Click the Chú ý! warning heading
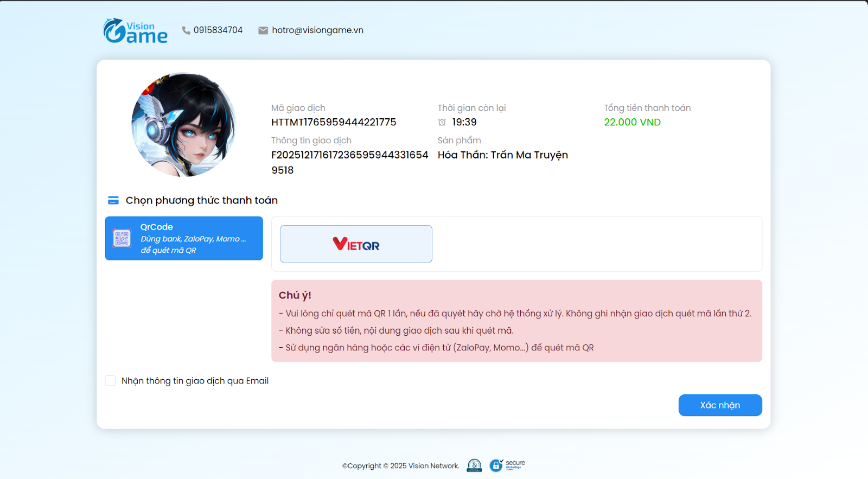Viewport: 868px width, 479px height. point(295,296)
